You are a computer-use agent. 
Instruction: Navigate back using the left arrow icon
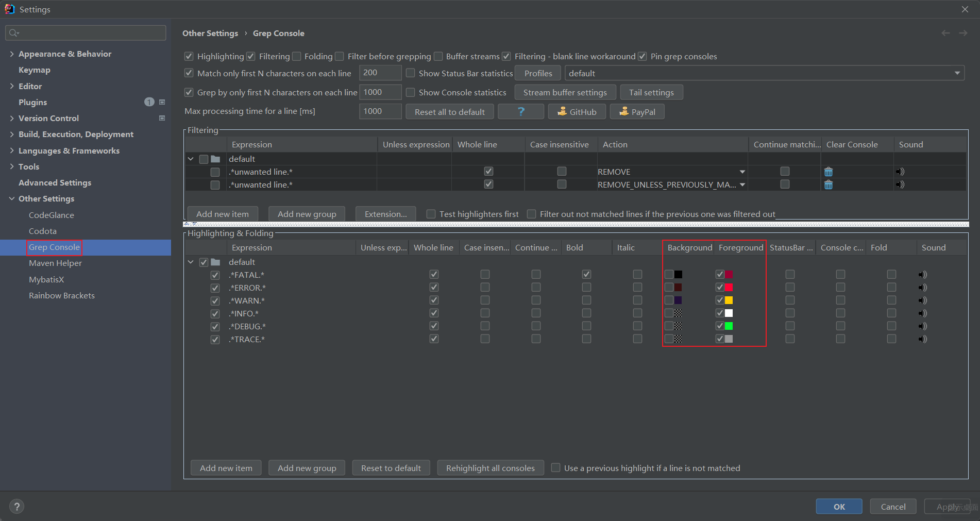tap(945, 32)
